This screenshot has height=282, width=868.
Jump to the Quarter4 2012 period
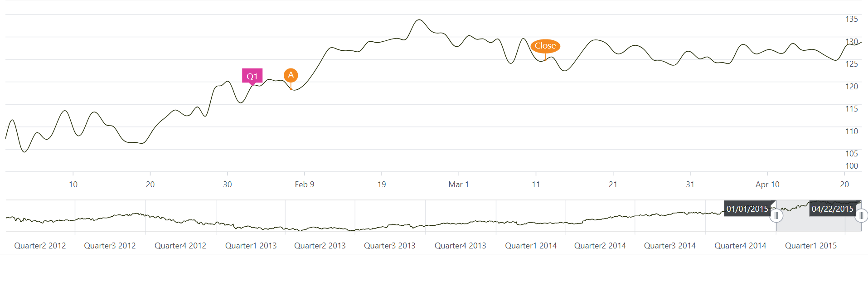(180, 246)
